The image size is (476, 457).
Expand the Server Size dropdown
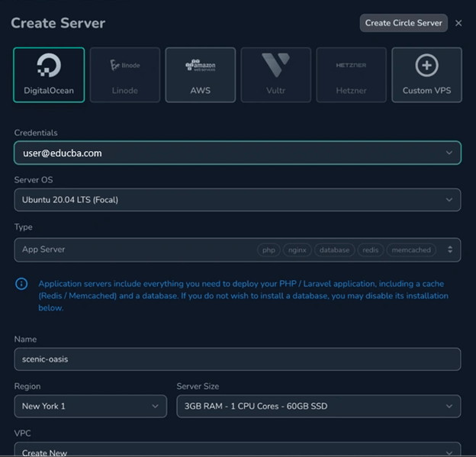click(319, 407)
